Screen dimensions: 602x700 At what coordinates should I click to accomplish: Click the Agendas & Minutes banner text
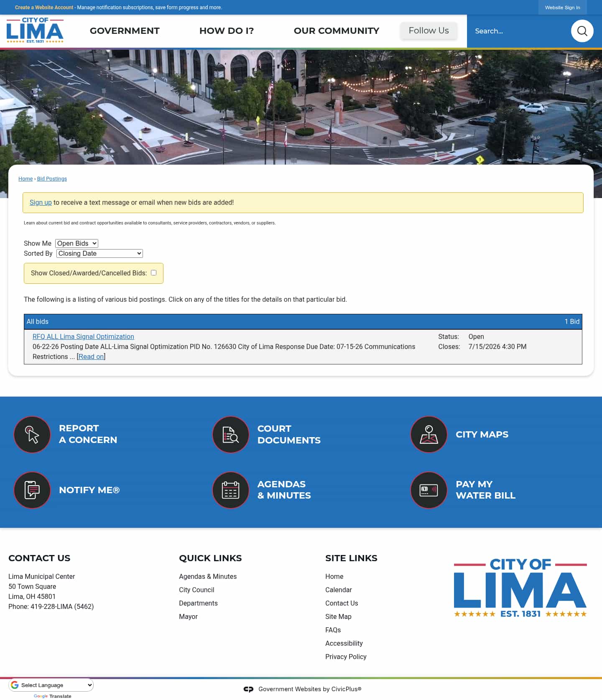[x=284, y=490]
